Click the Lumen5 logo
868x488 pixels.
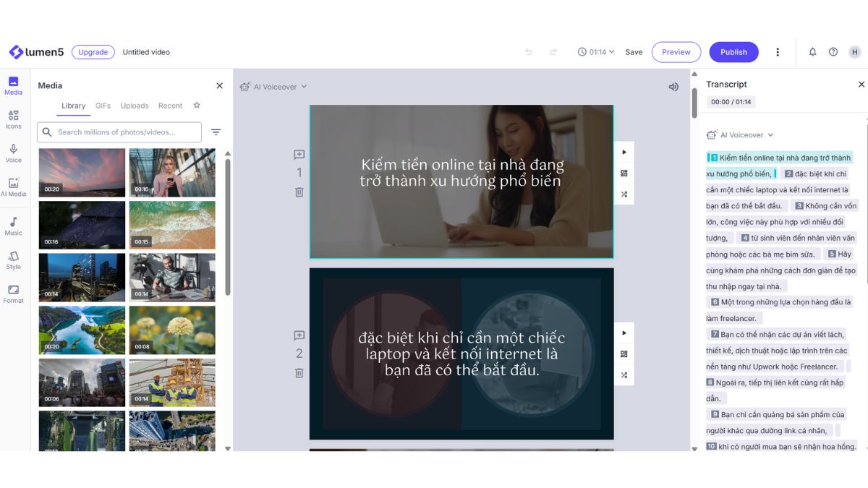36,52
